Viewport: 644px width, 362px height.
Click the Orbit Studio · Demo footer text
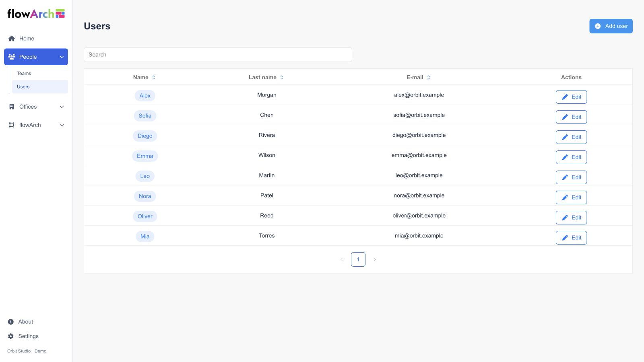(27, 351)
